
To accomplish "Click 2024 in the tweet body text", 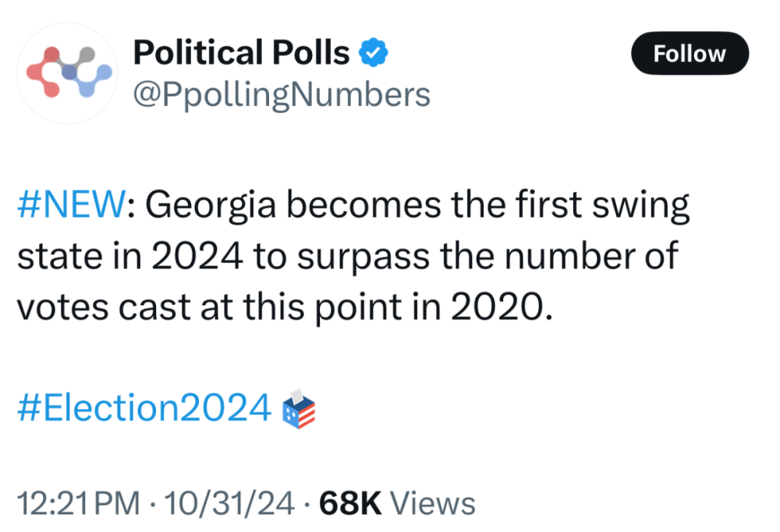I will tap(197, 257).
